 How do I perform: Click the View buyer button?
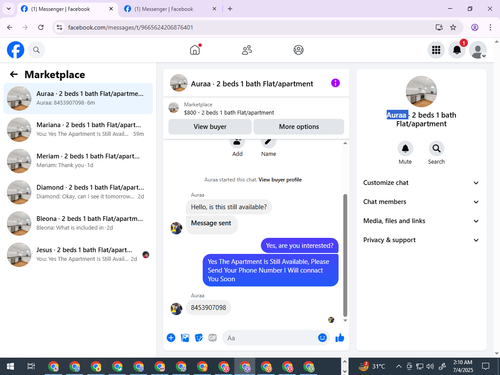(210, 127)
